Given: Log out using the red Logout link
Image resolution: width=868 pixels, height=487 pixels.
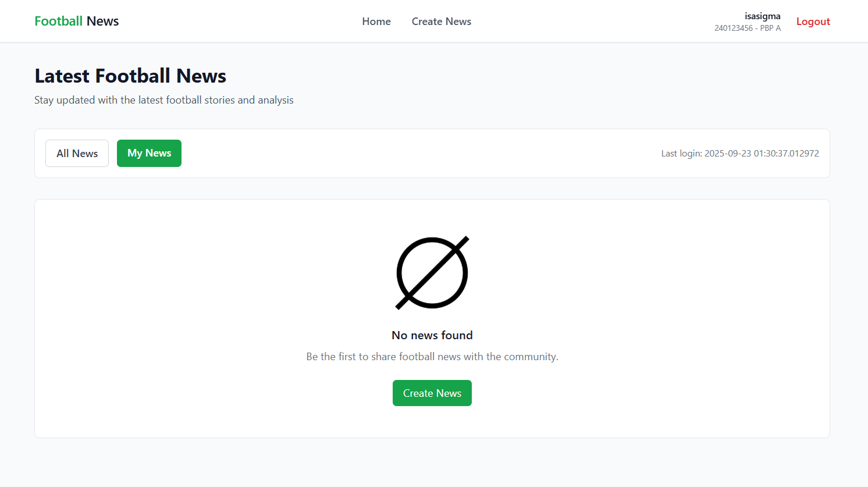Looking at the screenshot, I should [813, 22].
